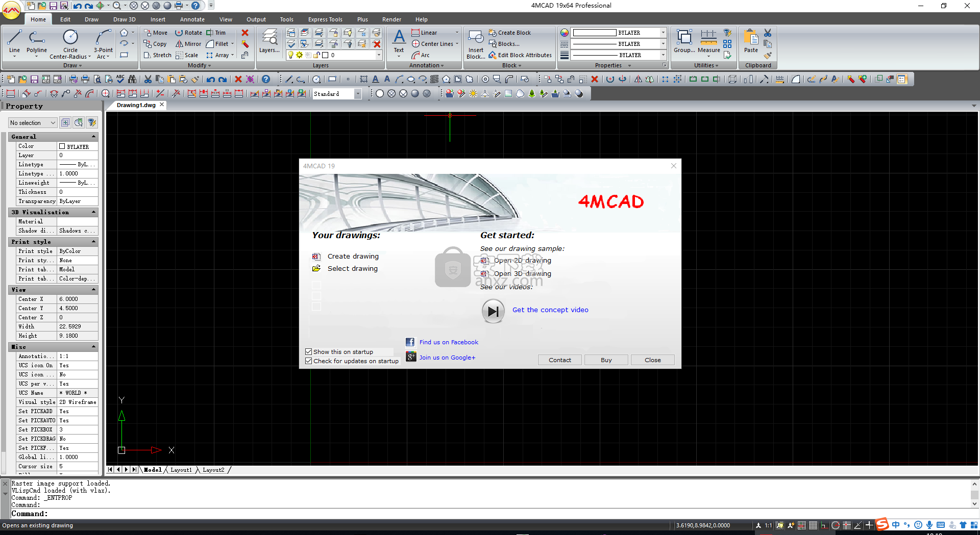This screenshot has height=535, width=980.
Task: Click the coordinates readout in status bar
Action: pyautogui.click(x=703, y=525)
